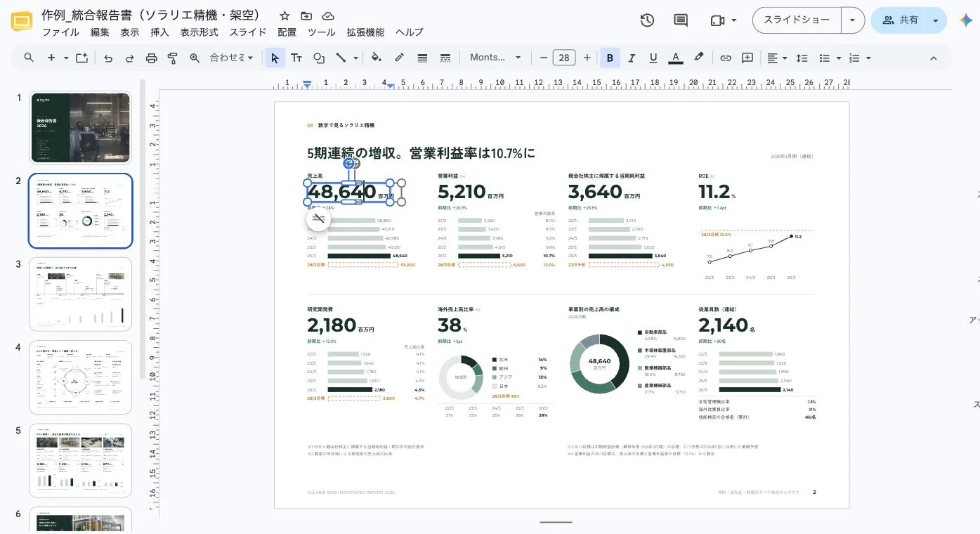Star the document title
The image size is (980, 534).
(x=285, y=15)
